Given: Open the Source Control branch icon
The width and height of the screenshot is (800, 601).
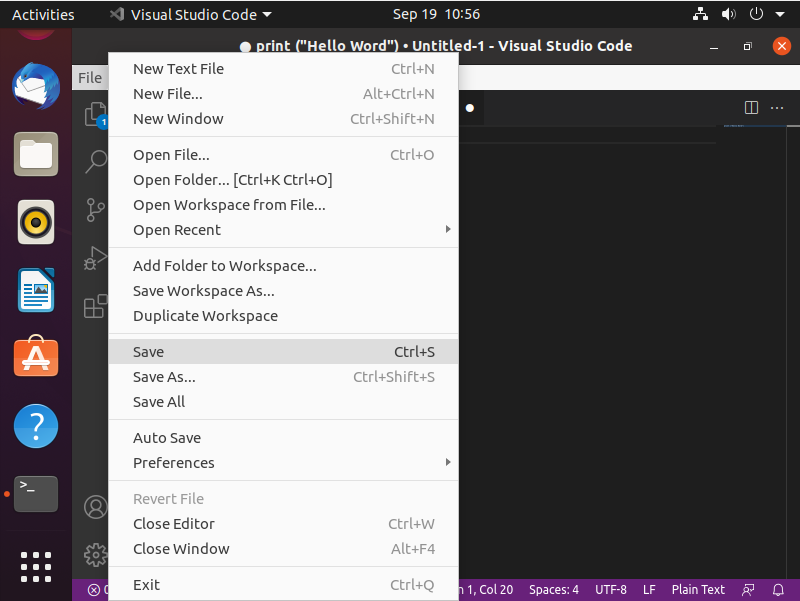Looking at the screenshot, I should point(95,210).
